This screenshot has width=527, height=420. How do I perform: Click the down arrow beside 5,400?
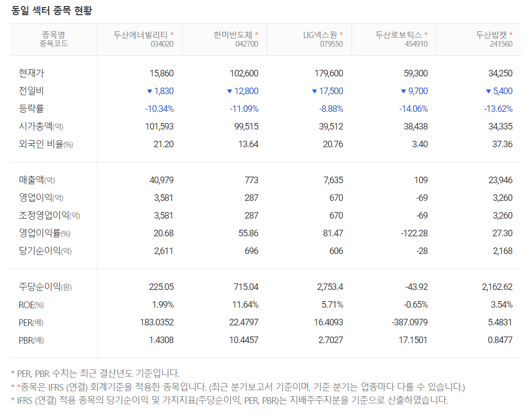tap(489, 91)
